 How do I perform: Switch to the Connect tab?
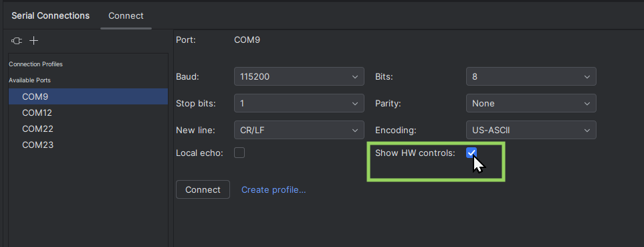[x=126, y=15]
